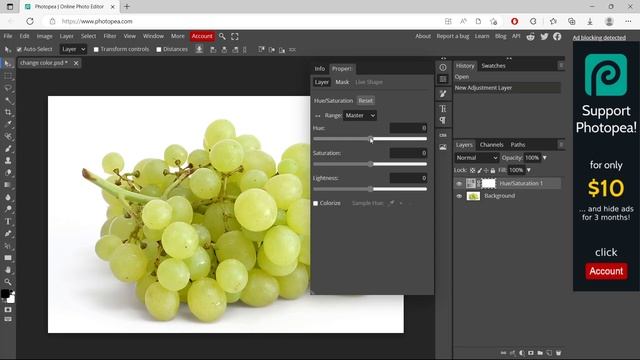Viewport: 640px width, 360px height.
Task: Select the Magic Wand tool
Action: pyautogui.click(x=8, y=100)
